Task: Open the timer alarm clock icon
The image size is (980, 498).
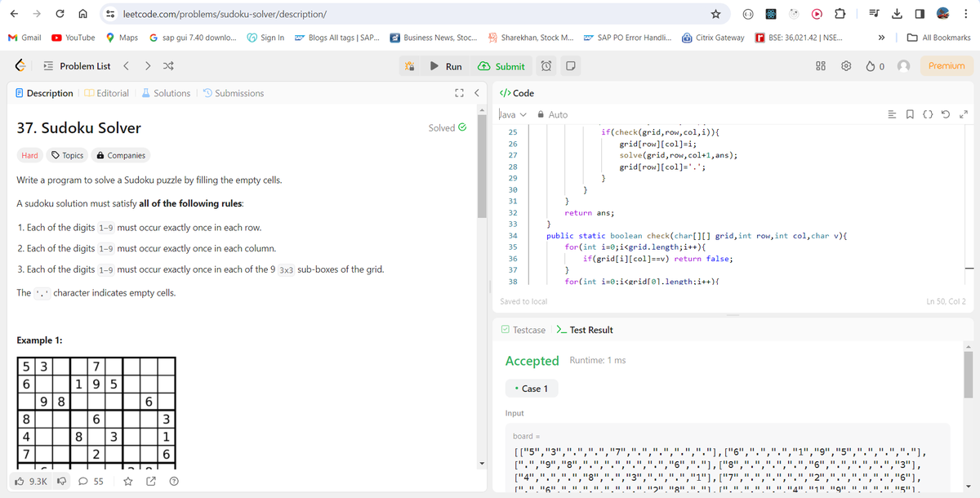Action: coord(546,66)
